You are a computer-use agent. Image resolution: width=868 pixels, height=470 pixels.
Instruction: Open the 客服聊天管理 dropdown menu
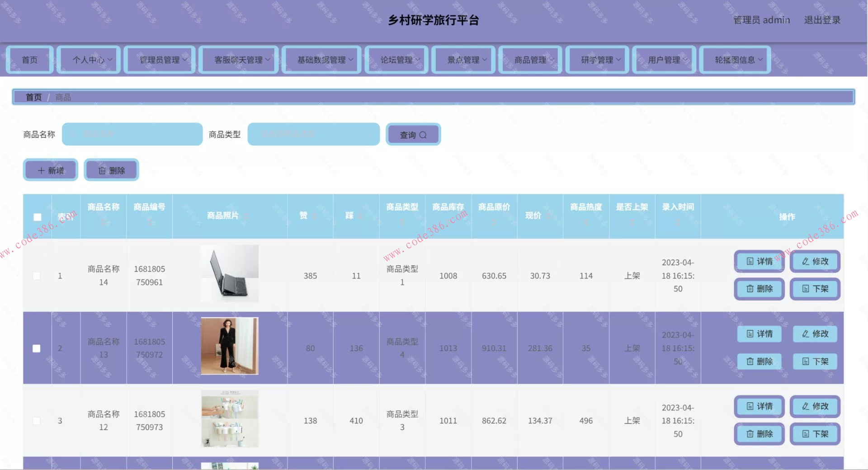click(239, 60)
